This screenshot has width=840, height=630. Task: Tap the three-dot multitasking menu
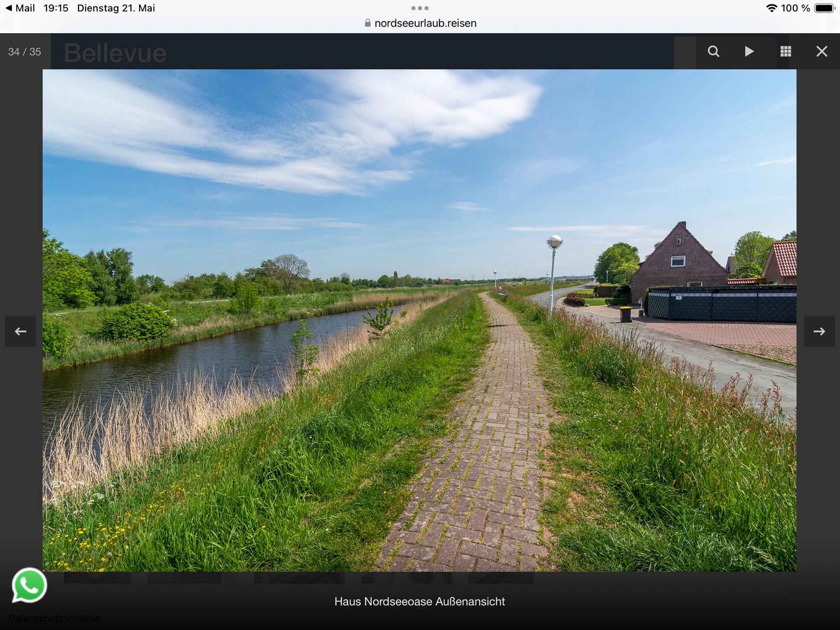(420, 8)
